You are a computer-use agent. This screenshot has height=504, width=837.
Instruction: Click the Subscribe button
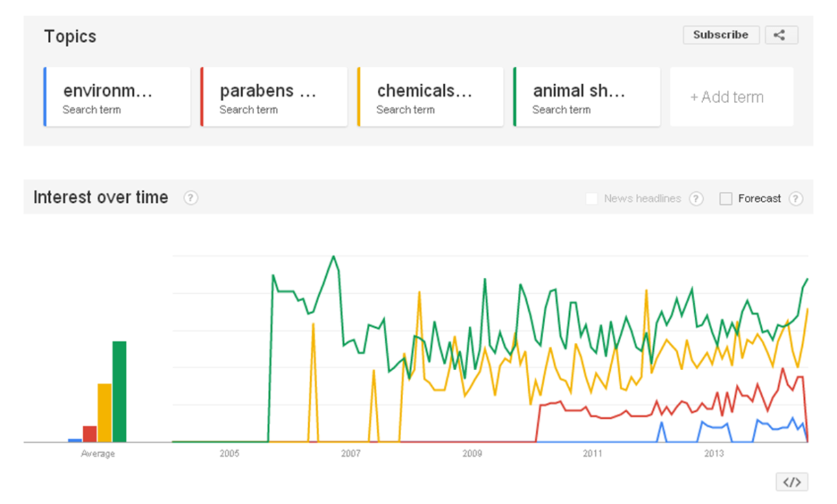click(x=721, y=35)
